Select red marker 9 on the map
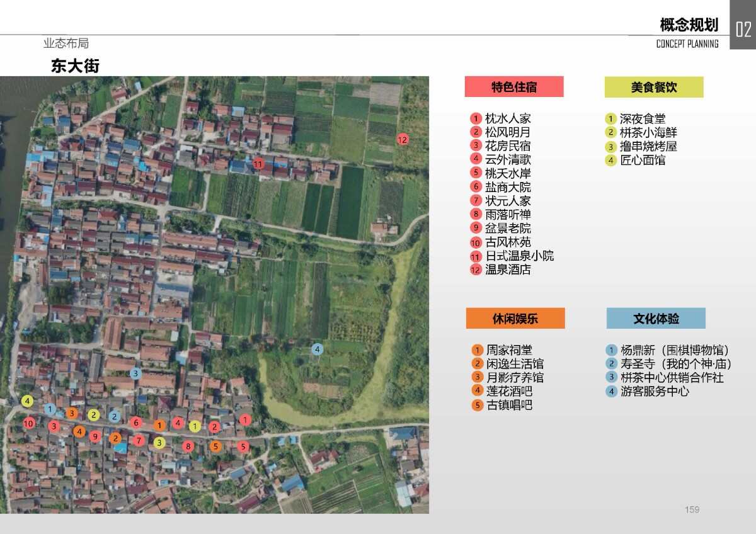Screen dimensions: 756x534 coord(95,436)
